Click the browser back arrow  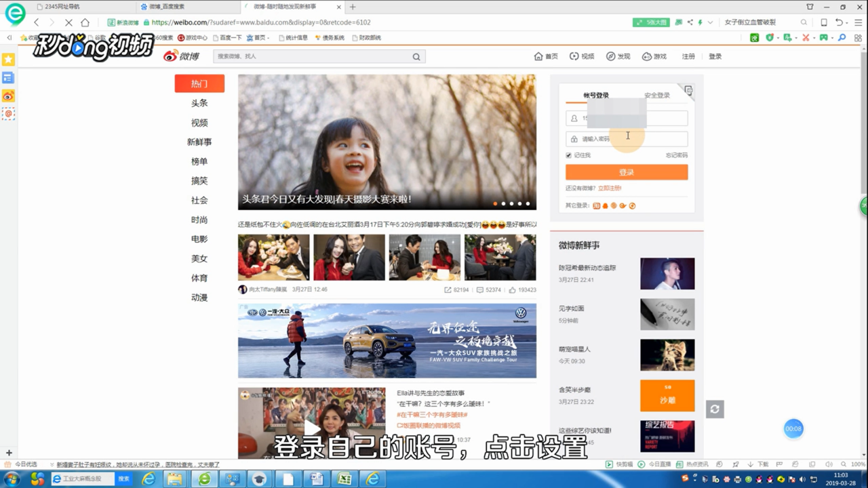37,22
